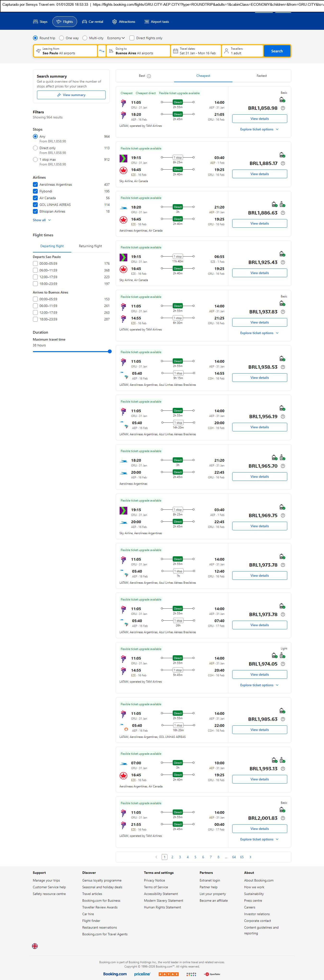324x980 pixels.
Task: Enable the Direct flights only checkbox
Action: (x=132, y=38)
